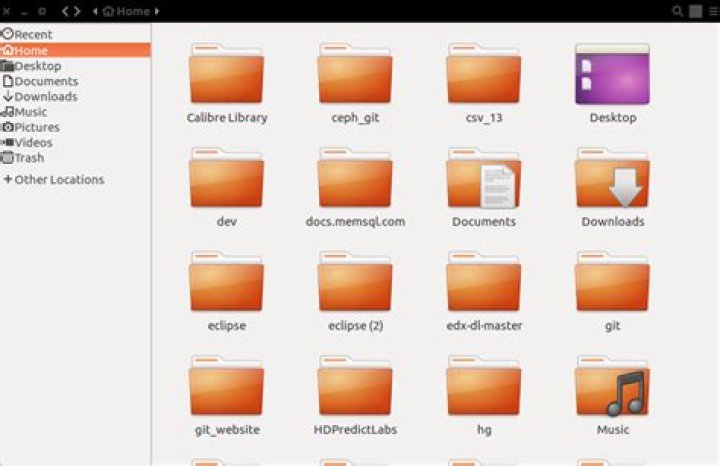Open the edx-dl-master folder icon
The image size is (720, 466).
click(484, 281)
